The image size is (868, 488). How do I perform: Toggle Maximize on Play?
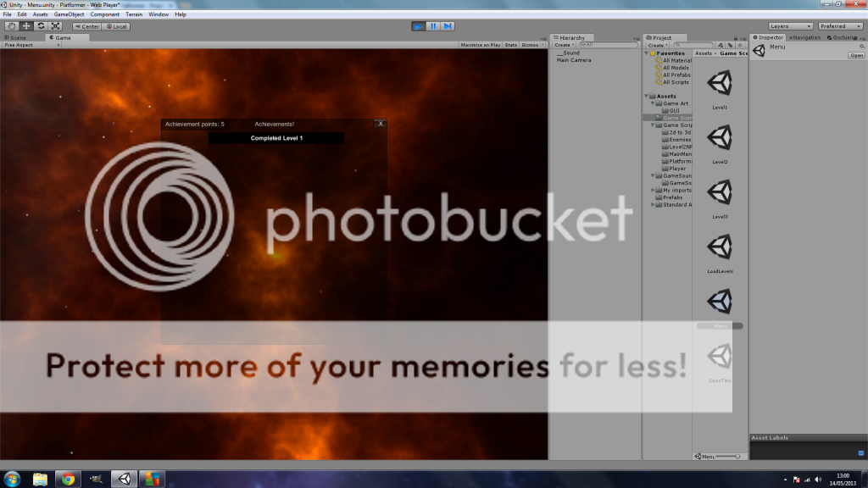[480, 45]
